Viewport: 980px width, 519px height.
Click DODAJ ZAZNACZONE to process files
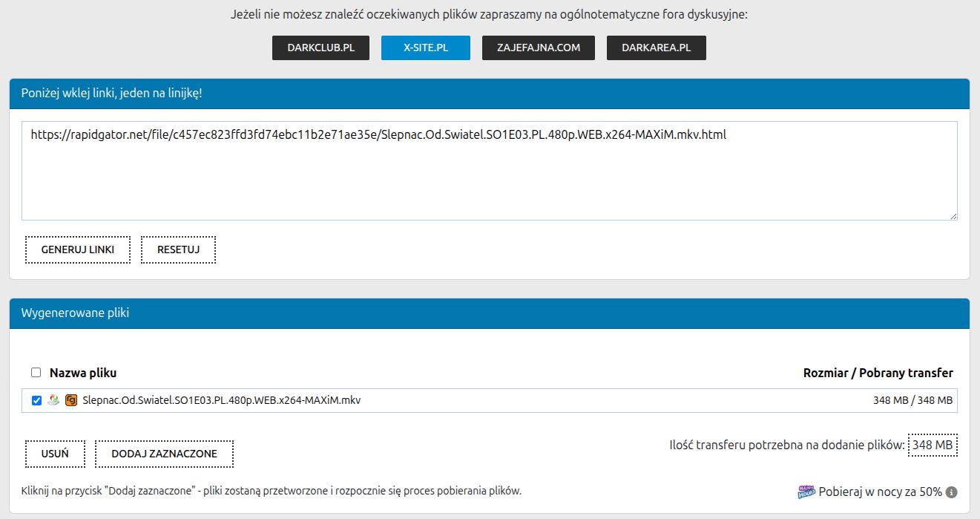pyautogui.click(x=164, y=453)
